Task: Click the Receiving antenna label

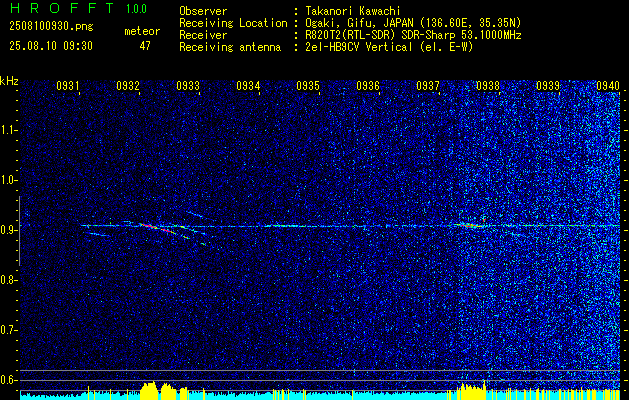Action: [230, 47]
